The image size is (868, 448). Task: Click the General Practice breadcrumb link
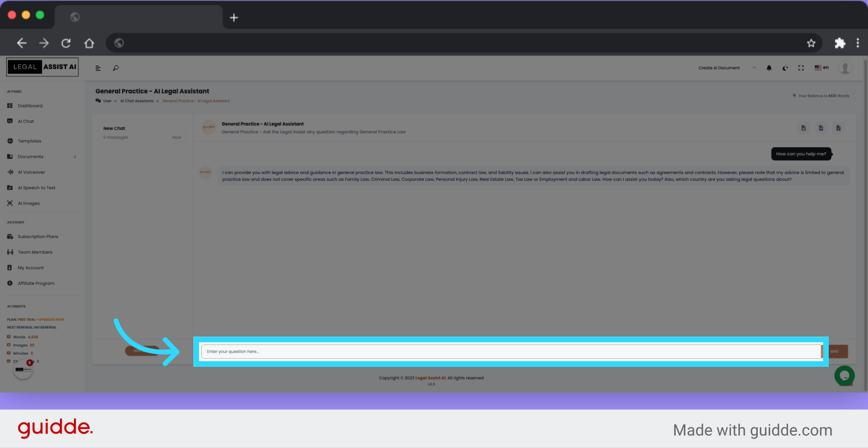[196, 101]
